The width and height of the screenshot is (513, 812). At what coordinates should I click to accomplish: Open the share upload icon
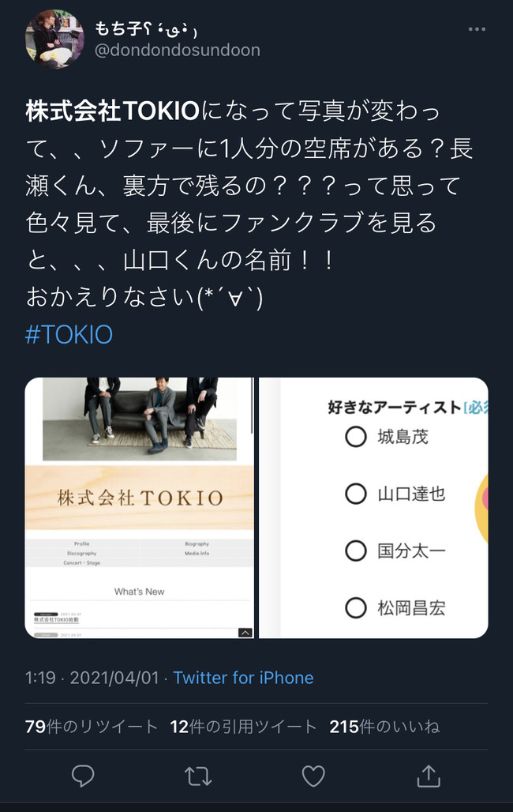(x=429, y=776)
